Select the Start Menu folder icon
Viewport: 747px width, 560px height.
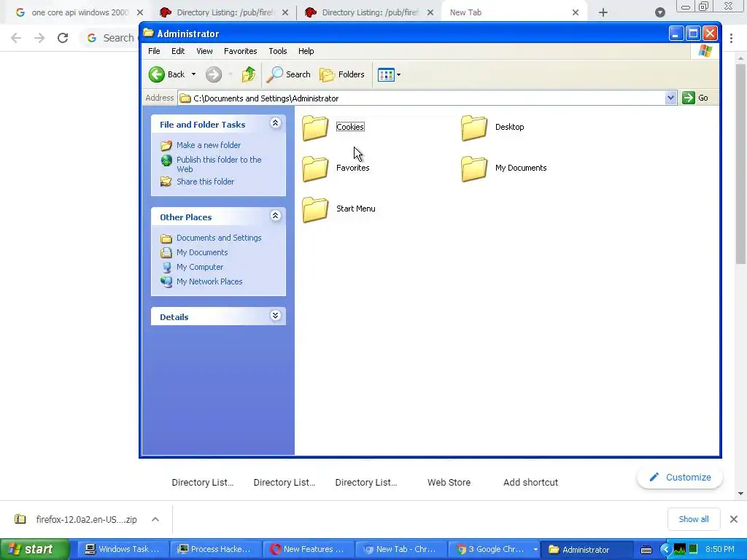(x=315, y=210)
